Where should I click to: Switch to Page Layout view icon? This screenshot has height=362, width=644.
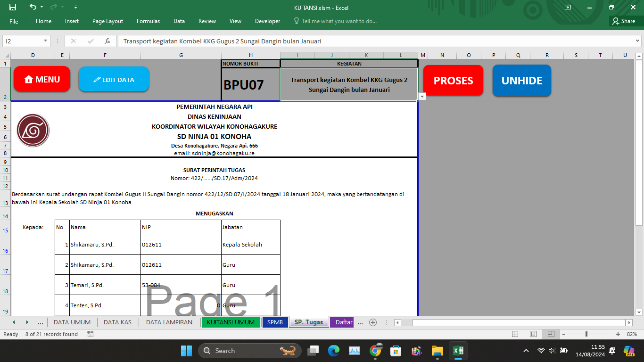(x=533, y=334)
